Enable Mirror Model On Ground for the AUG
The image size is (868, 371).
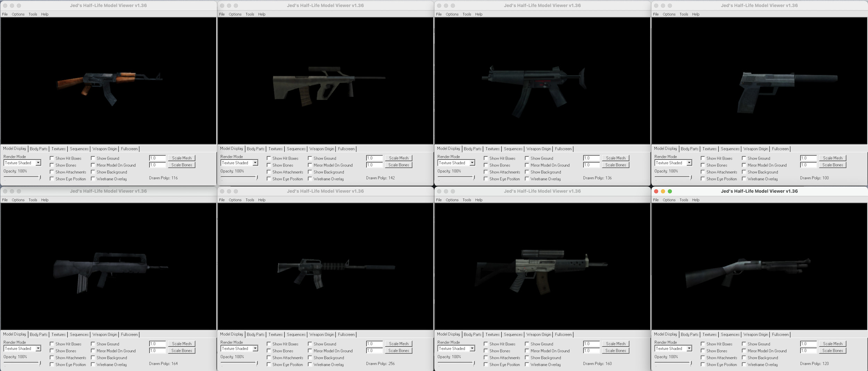coord(310,165)
